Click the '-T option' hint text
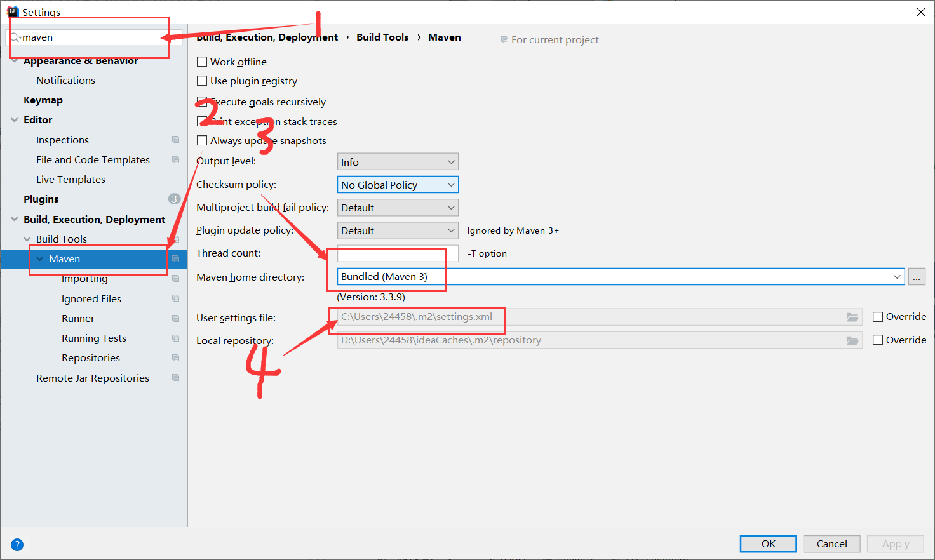 487,253
